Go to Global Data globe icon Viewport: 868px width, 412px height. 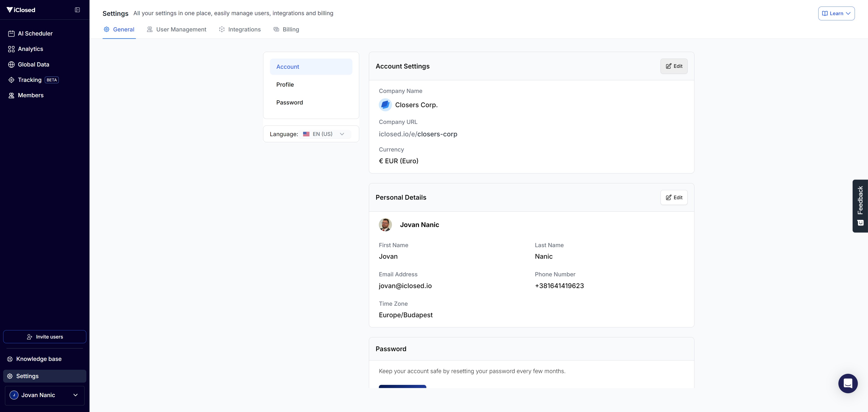[11, 64]
